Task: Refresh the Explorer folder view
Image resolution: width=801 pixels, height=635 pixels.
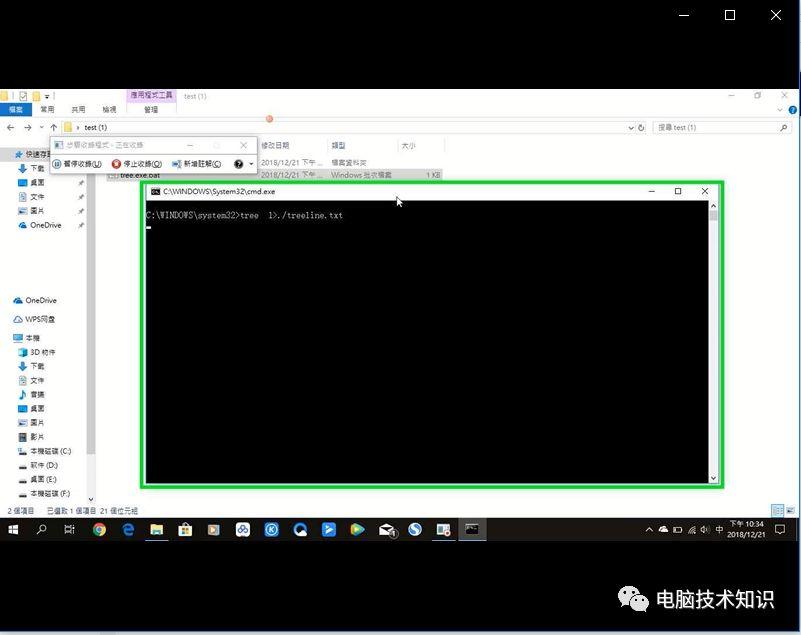Action: coord(641,128)
